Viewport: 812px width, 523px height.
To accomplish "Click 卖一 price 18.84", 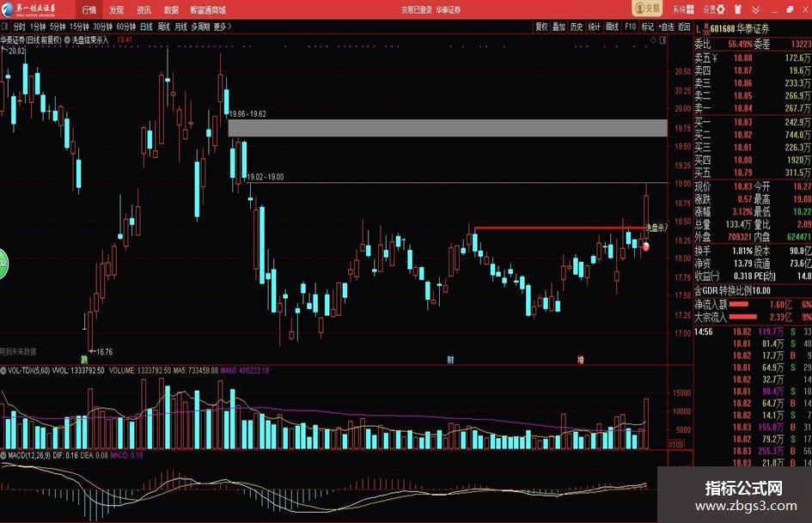I will (742, 108).
